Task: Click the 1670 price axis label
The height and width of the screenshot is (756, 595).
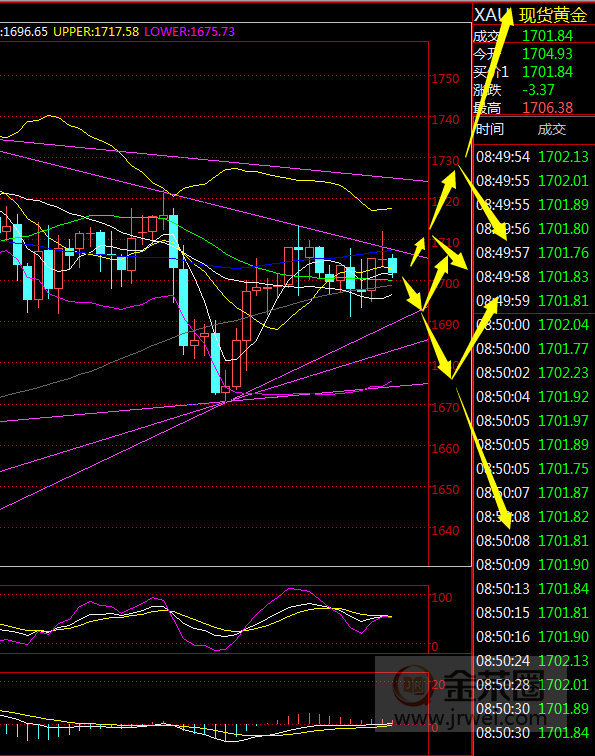Action: coord(445,407)
